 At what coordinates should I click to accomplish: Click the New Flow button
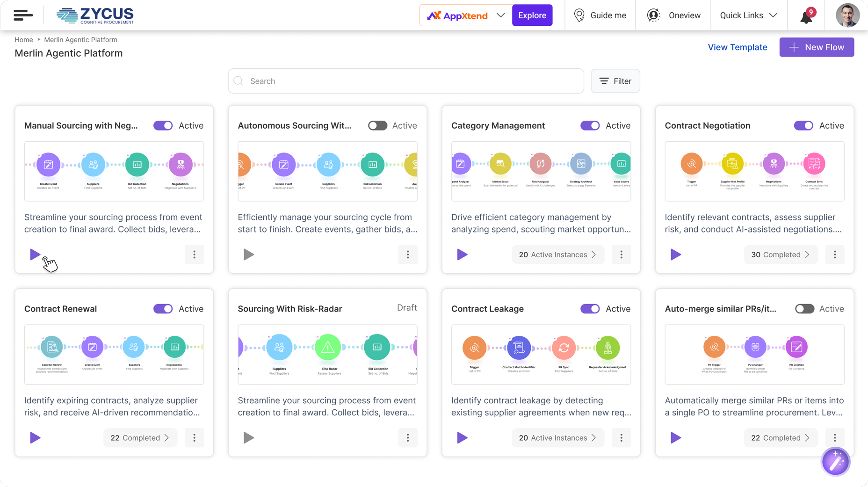coord(817,47)
